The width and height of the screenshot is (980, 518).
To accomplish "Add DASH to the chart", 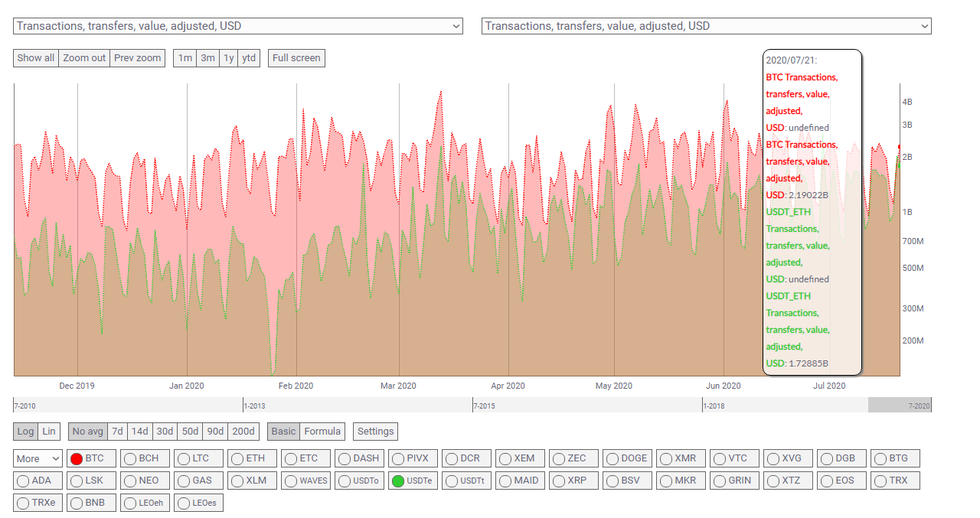I will pyautogui.click(x=358, y=458).
